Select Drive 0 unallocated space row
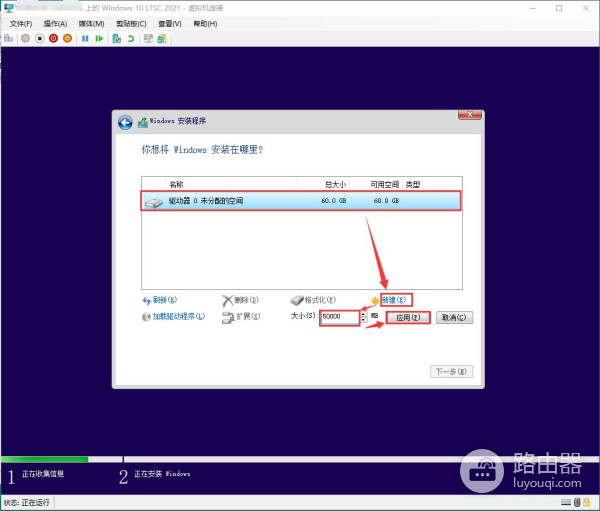The width and height of the screenshot is (600, 511). [x=300, y=201]
